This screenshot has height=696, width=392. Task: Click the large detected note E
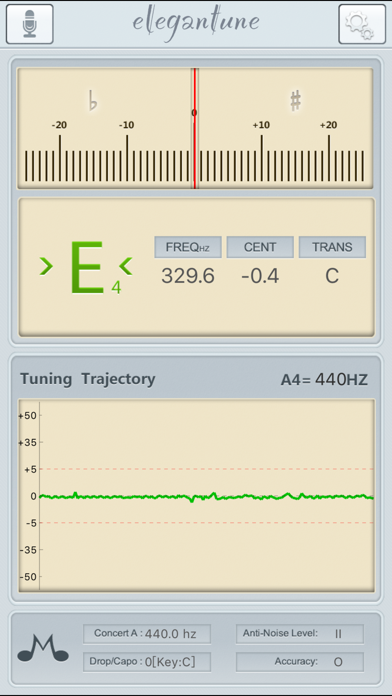pos(87,268)
